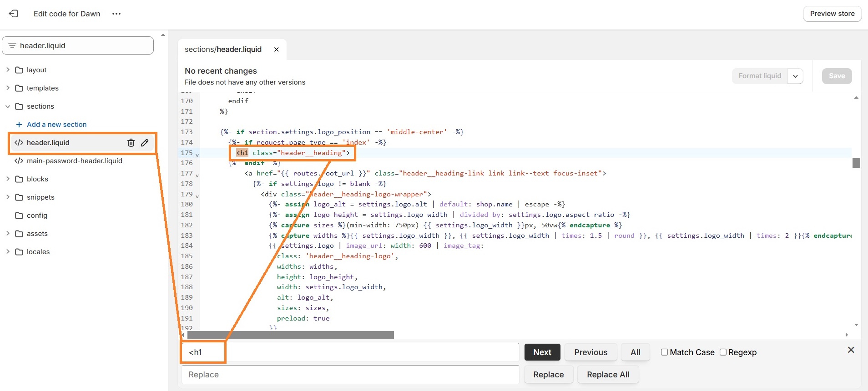
Task: Click Add a new section link
Action: click(56, 125)
